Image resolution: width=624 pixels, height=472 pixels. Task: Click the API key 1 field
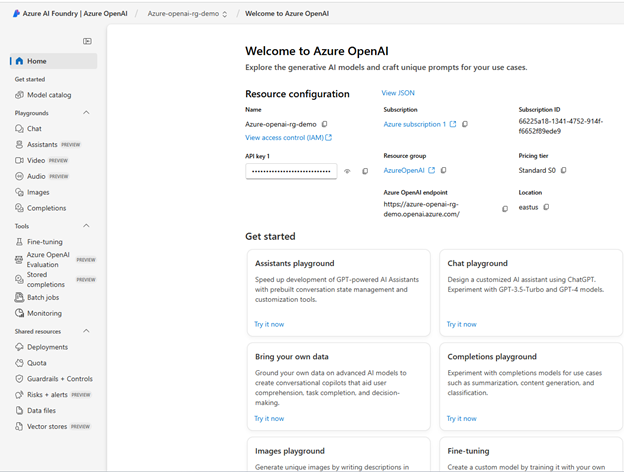291,171
